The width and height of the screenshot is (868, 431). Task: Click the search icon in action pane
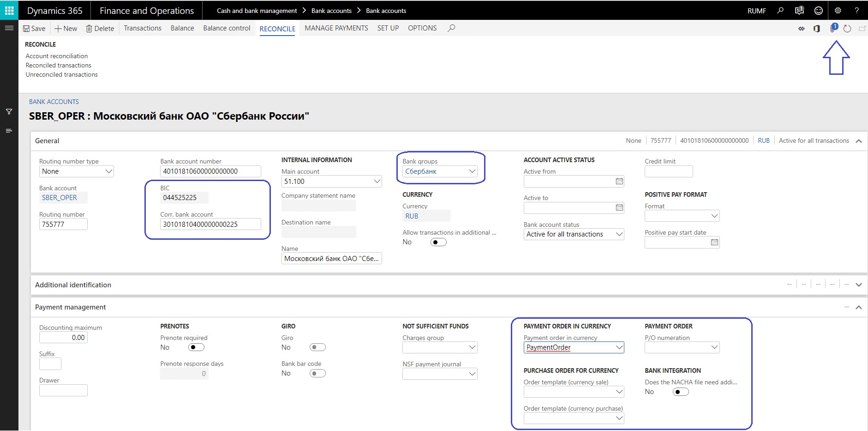tap(451, 28)
